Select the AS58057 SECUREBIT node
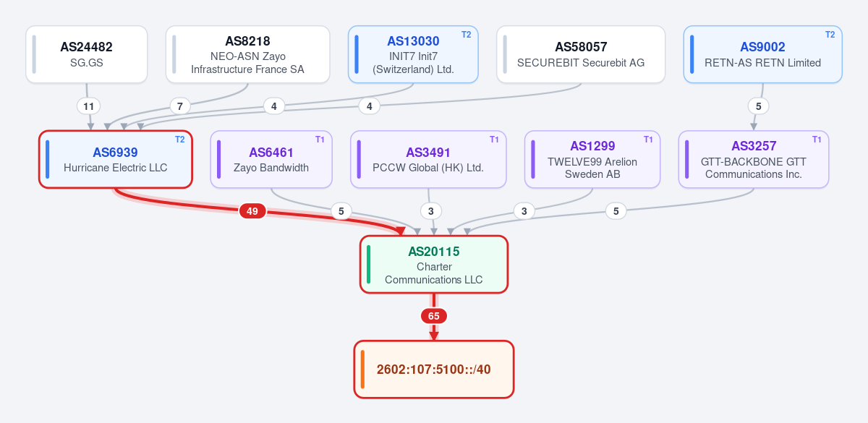Viewport: 868px width, 423px height. click(x=581, y=54)
